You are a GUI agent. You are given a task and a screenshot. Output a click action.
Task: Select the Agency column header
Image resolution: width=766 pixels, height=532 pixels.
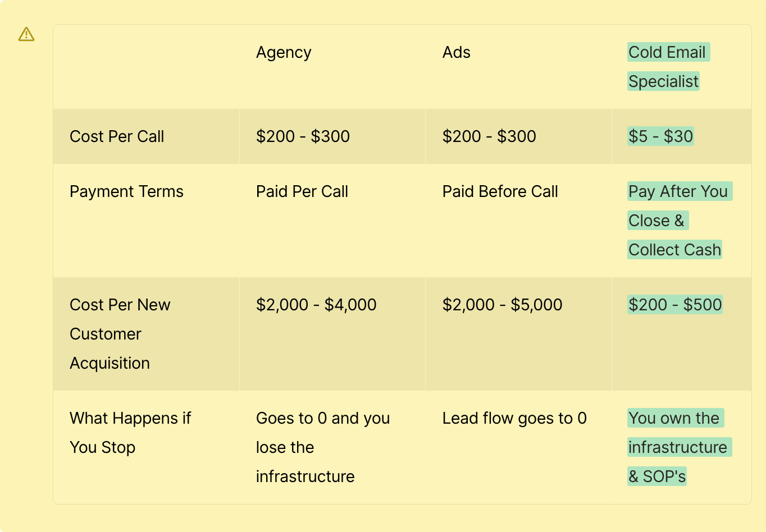284,52
